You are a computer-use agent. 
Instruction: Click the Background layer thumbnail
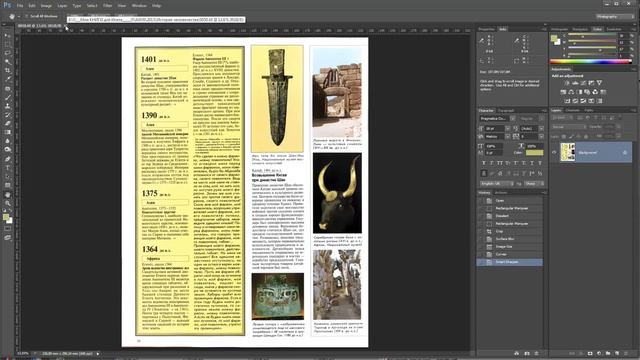coord(567,152)
